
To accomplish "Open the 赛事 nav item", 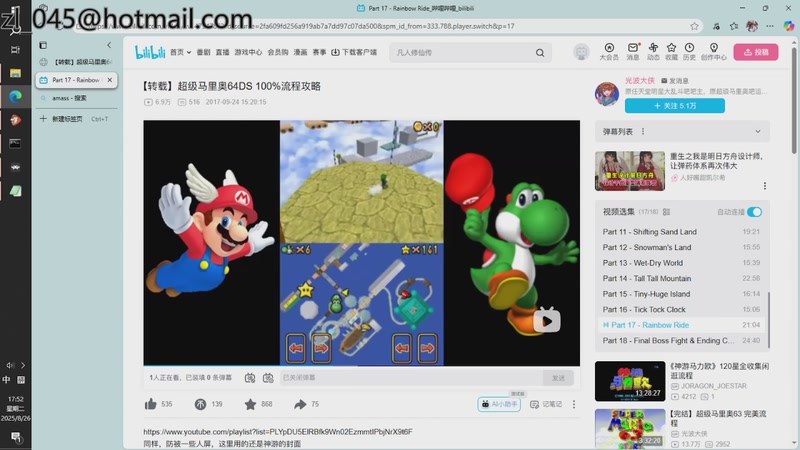I will click(319, 52).
